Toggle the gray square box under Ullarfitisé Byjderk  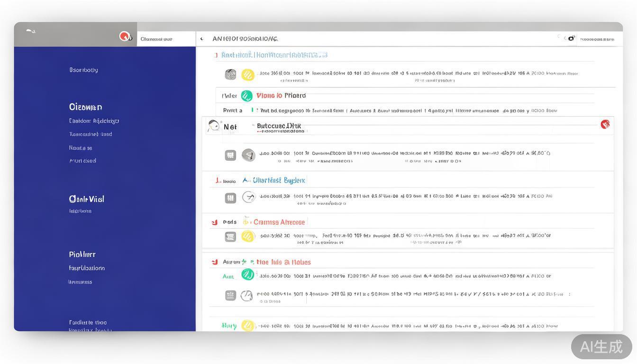click(x=230, y=198)
